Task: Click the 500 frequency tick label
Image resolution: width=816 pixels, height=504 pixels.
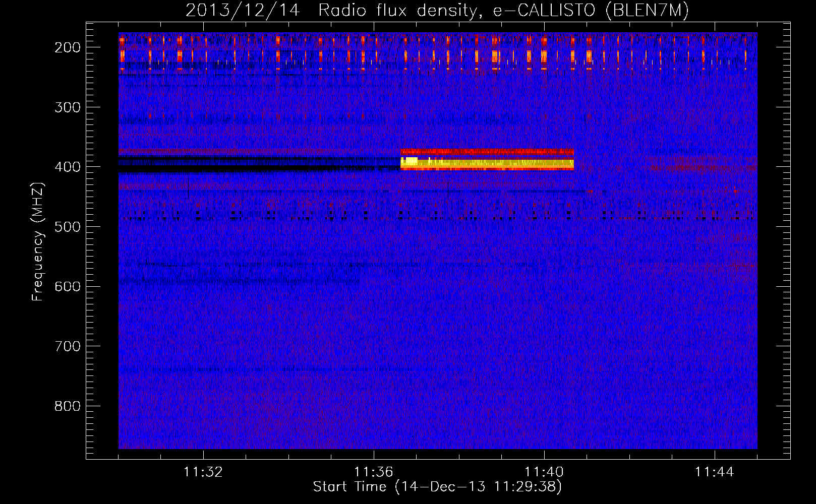Action: [67, 227]
